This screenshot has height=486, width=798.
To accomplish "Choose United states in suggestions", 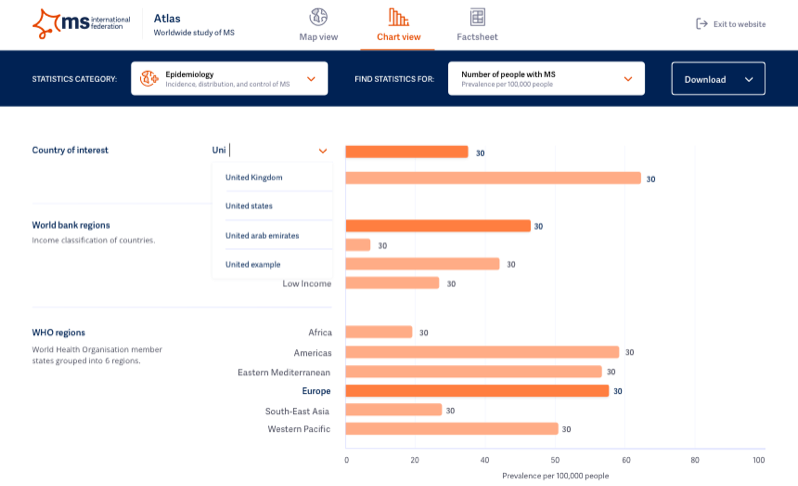I will [249, 206].
